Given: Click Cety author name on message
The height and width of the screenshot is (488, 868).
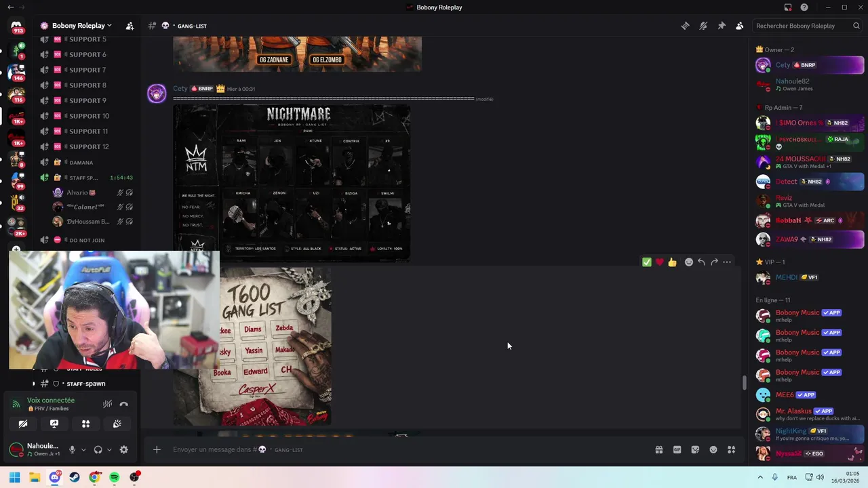Looking at the screenshot, I should (180, 89).
